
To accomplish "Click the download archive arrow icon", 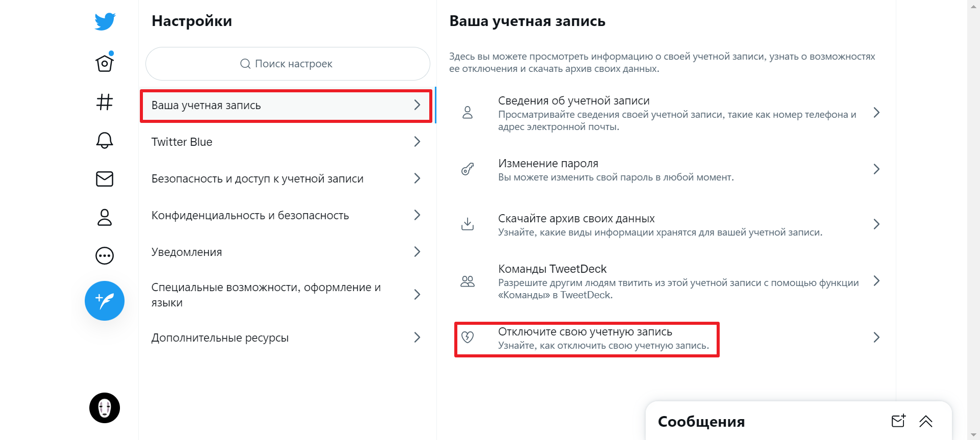I will click(468, 224).
